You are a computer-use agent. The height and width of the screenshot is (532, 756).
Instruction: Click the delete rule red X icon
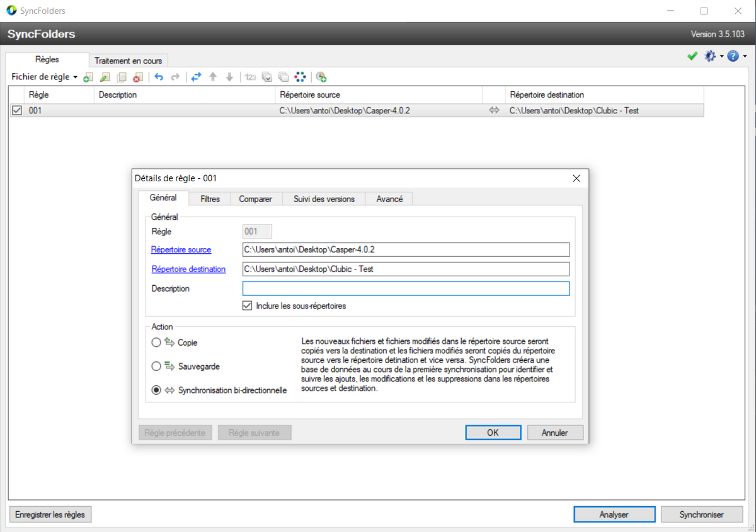click(x=138, y=77)
